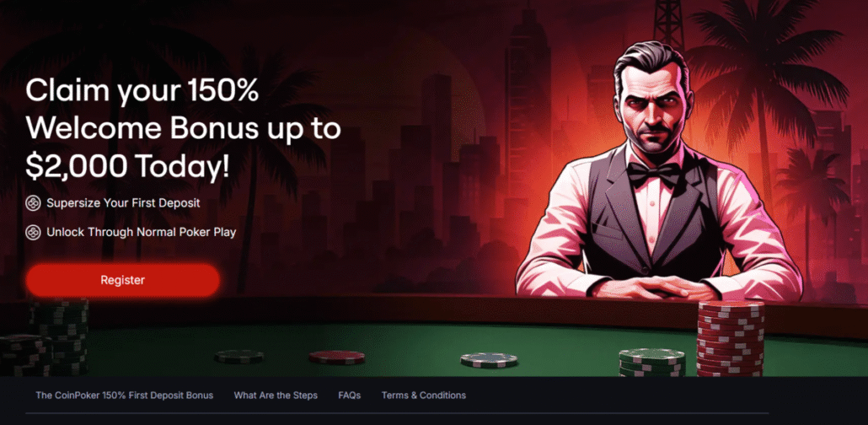Screen dimensions: 868x425
Task: Select the Supersize Your First Deposit text
Action: (123, 203)
